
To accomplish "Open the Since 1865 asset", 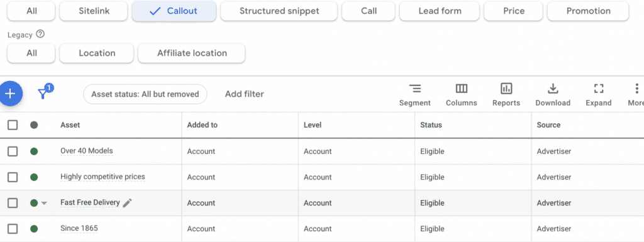I will (79, 228).
